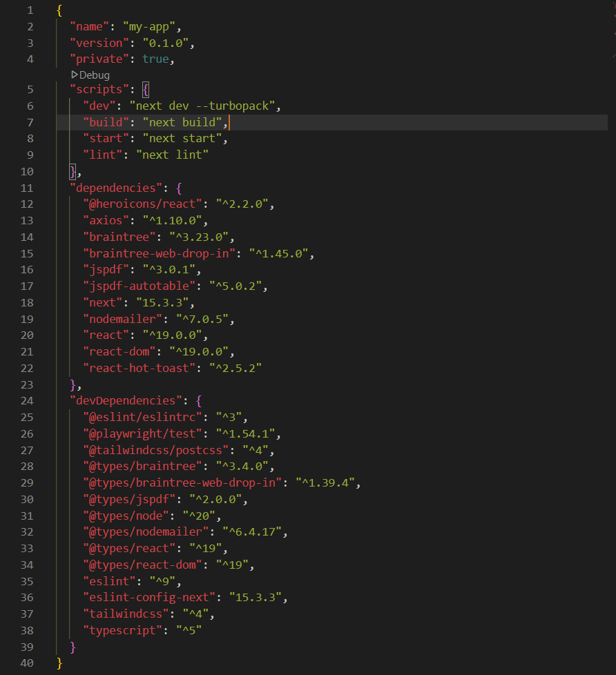Viewport: 616px width, 675px height.
Task: Click the "@types/react-dom" entry
Action: pyautogui.click(x=142, y=565)
